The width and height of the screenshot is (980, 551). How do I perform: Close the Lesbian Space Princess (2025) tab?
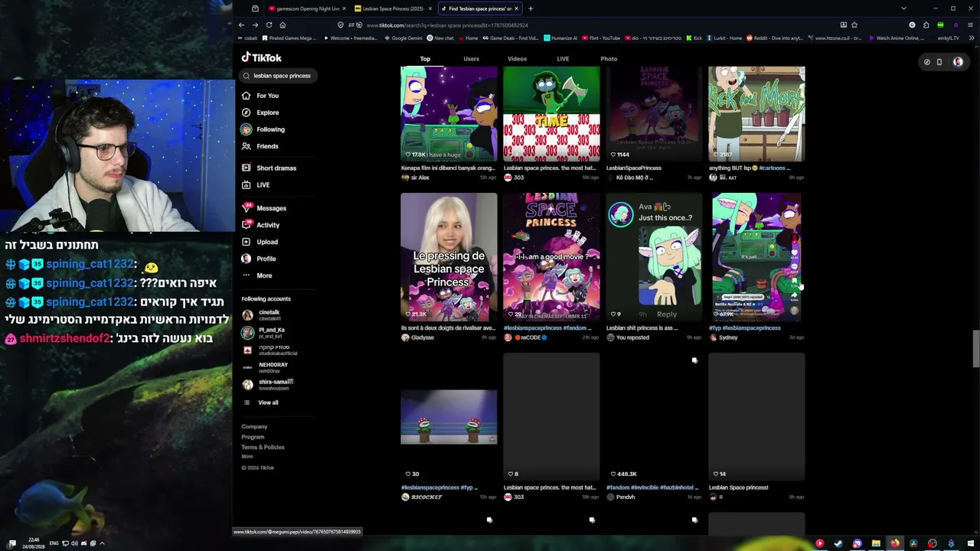coord(430,8)
